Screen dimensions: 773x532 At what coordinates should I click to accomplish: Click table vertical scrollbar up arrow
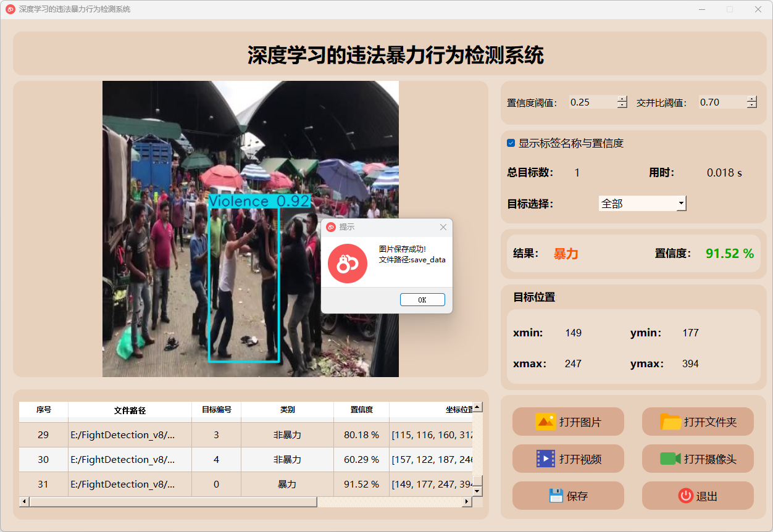pyautogui.click(x=477, y=407)
